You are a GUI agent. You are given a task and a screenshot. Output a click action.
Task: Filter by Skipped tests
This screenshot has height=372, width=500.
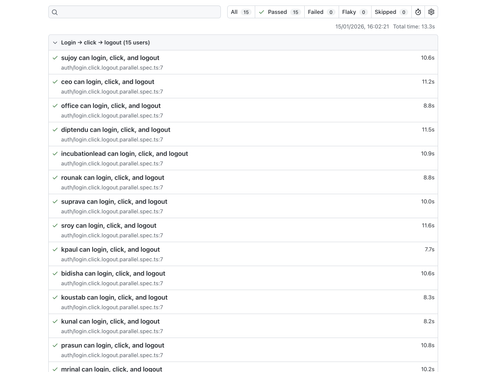[x=391, y=12]
